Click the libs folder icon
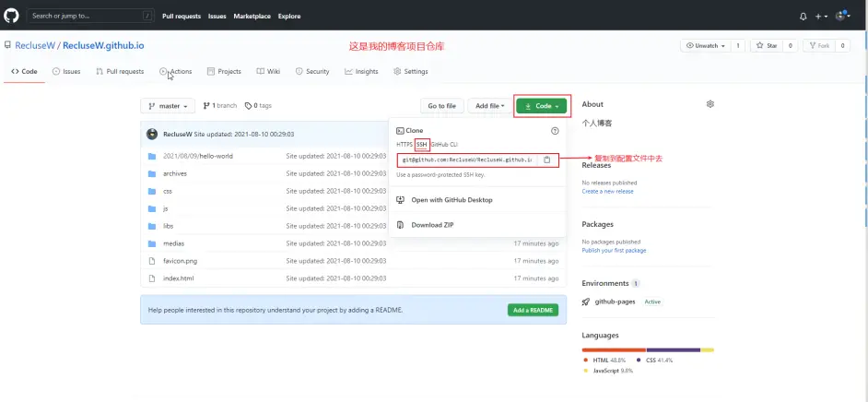The height and width of the screenshot is (402, 868). (x=152, y=226)
